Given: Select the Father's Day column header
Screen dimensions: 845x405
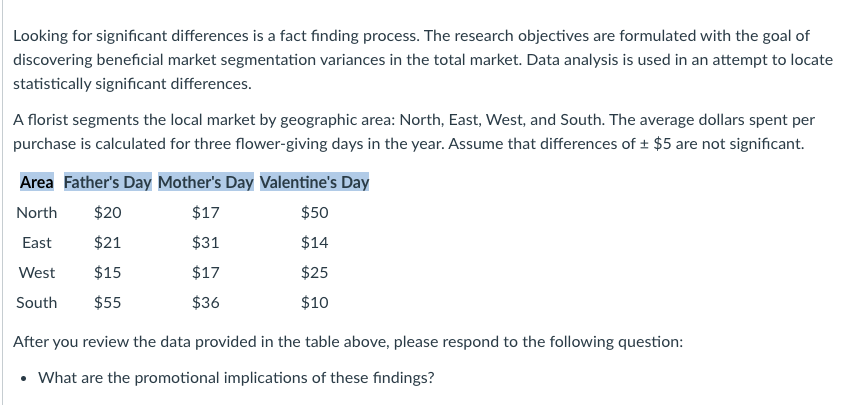Looking at the screenshot, I should click(x=107, y=183).
